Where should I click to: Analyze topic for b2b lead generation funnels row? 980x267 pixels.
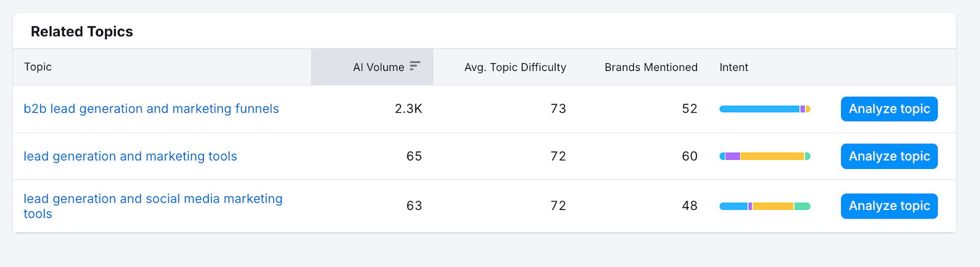click(889, 109)
